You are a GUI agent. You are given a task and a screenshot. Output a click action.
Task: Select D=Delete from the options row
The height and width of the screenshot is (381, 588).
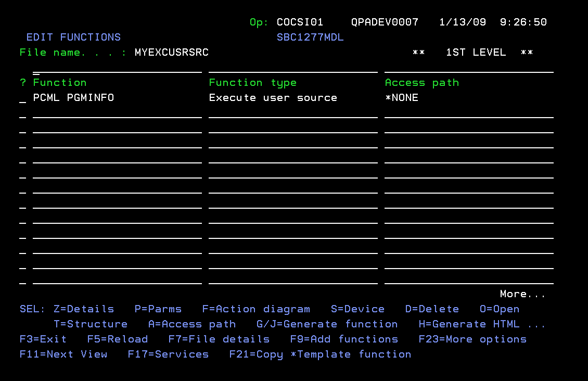432,309
